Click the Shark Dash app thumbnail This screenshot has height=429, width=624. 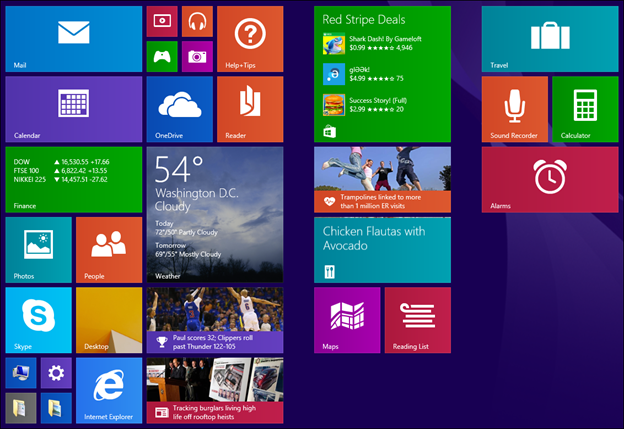334,43
